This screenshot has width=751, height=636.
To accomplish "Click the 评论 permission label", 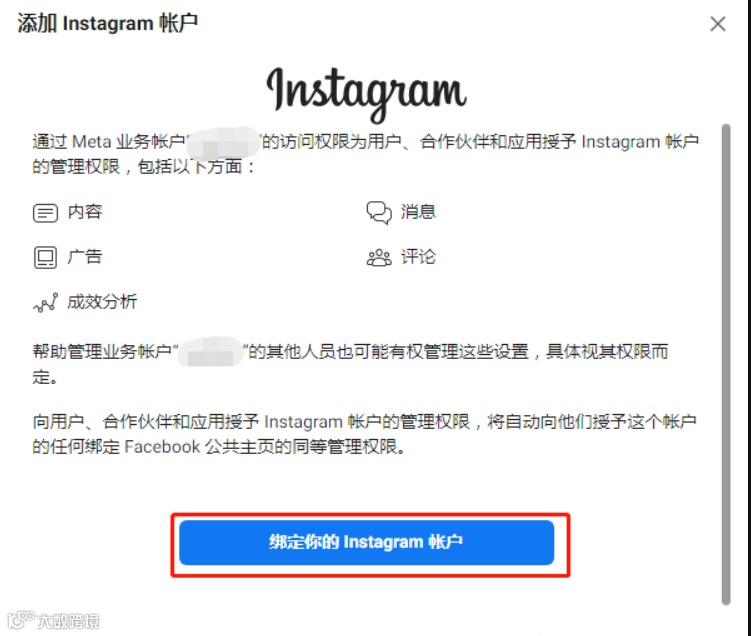I will (x=418, y=257).
